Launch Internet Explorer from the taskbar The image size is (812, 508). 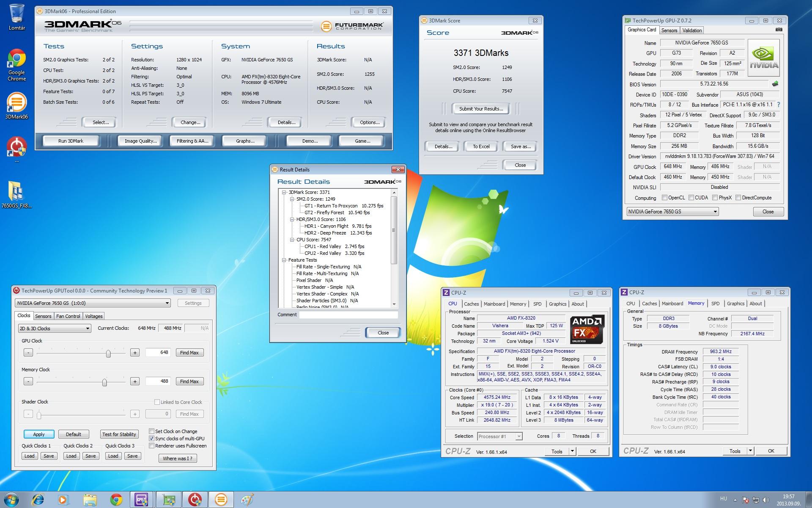point(38,500)
